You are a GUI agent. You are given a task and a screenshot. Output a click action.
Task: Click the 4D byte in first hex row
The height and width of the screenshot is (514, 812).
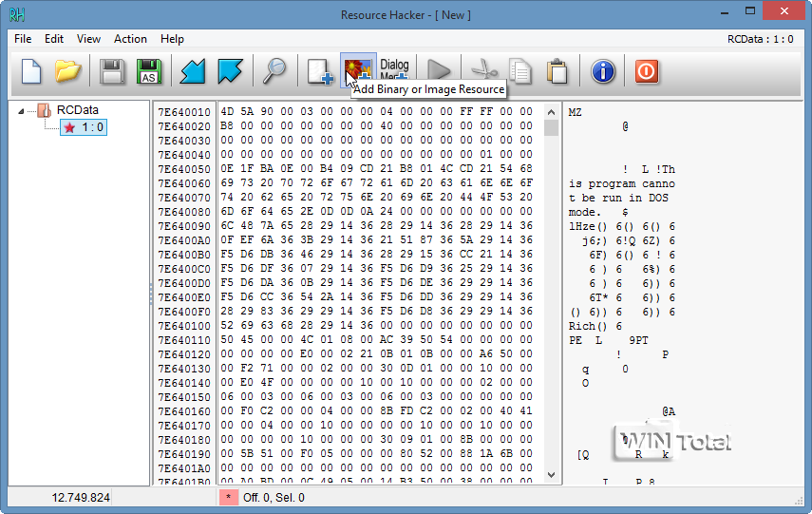[227, 111]
